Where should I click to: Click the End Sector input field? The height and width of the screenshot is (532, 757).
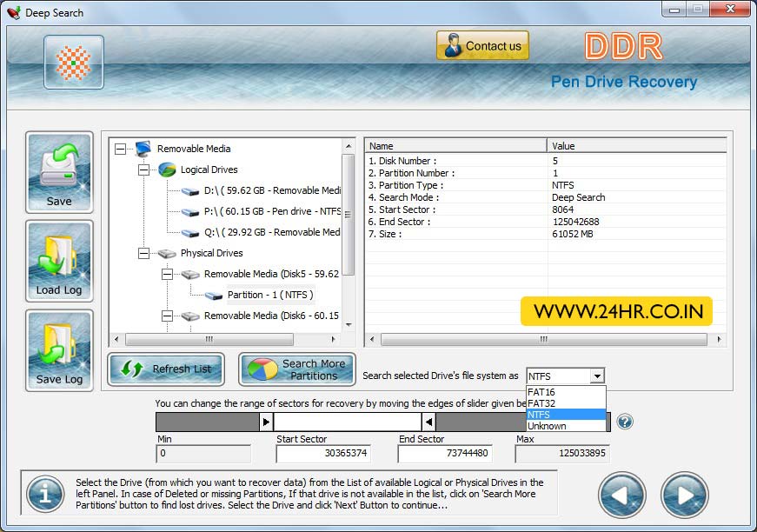pos(445,453)
